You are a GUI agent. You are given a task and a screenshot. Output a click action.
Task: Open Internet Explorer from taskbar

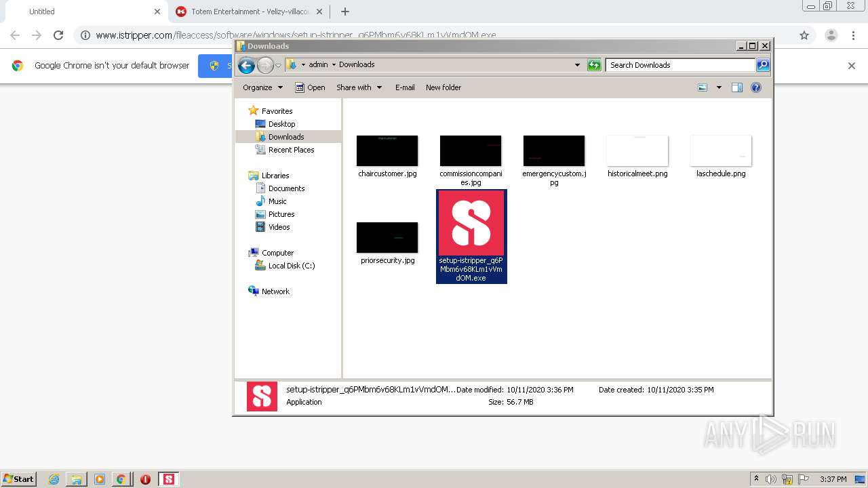[54, 479]
